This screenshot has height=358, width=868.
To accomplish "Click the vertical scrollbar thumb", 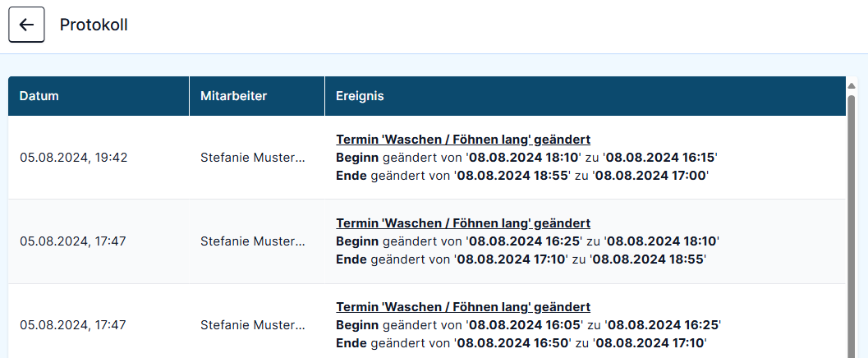I will pos(852,226).
